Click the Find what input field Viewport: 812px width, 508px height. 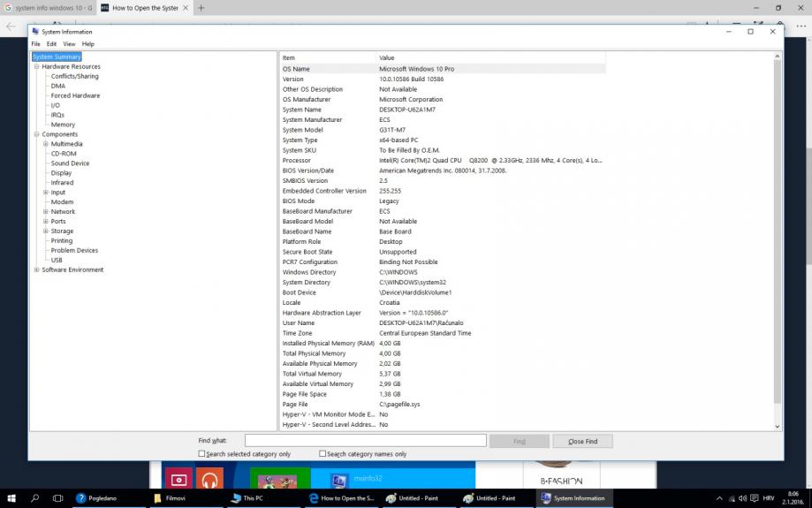tap(366, 441)
